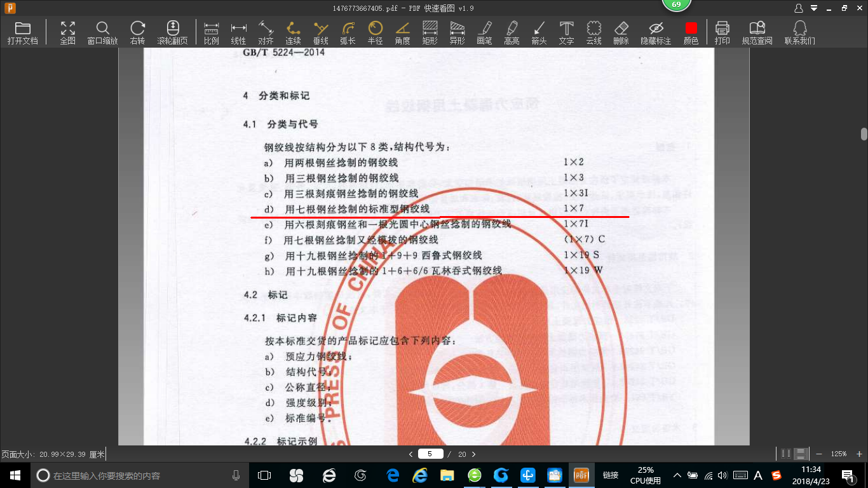Click the 125% zoom level value

pyautogui.click(x=839, y=454)
